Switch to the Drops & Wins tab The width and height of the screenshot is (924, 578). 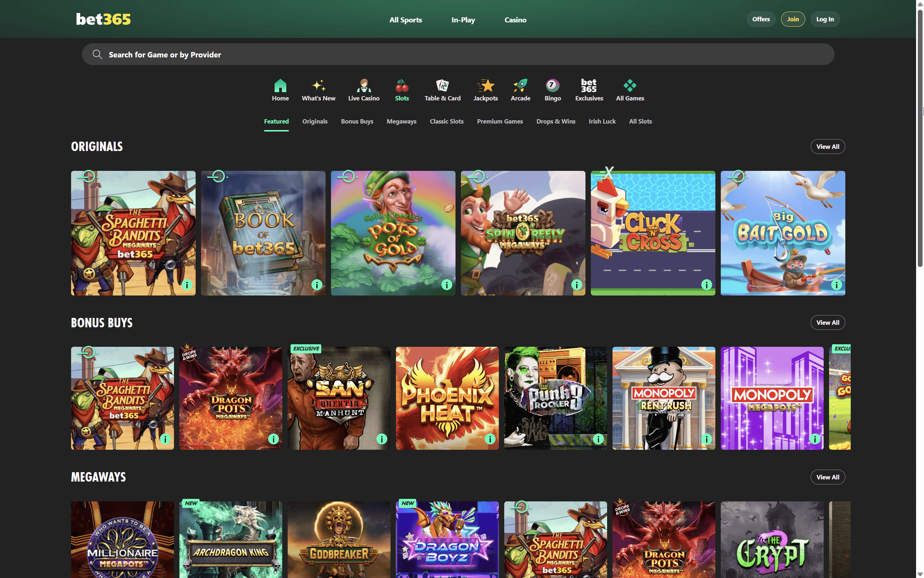click(x=556, y=121)
